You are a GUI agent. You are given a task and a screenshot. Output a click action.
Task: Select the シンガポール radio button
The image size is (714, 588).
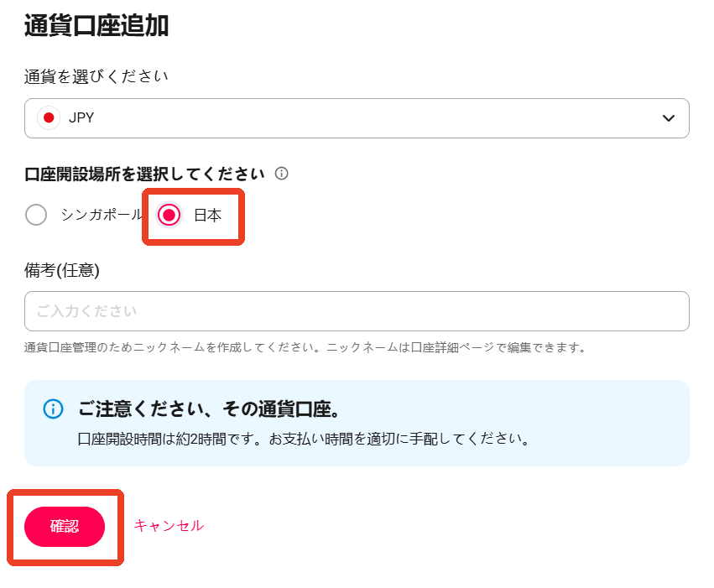36,215
